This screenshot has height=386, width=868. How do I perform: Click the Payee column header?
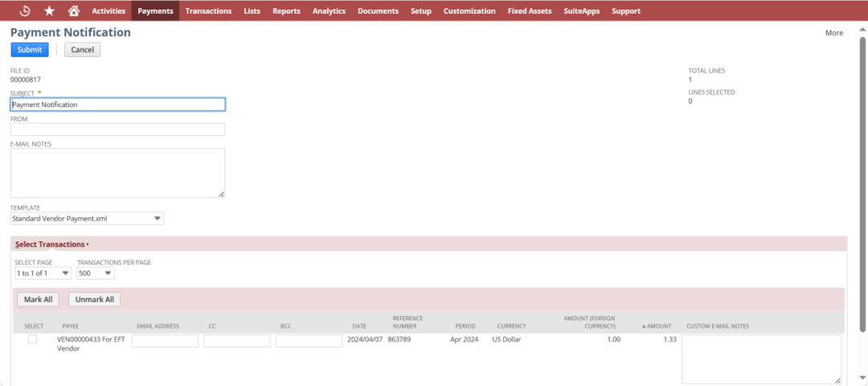click(71, 326)
